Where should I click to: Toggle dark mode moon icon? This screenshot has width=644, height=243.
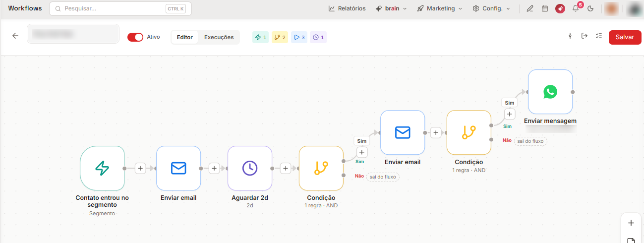click(x=590, y=8)
